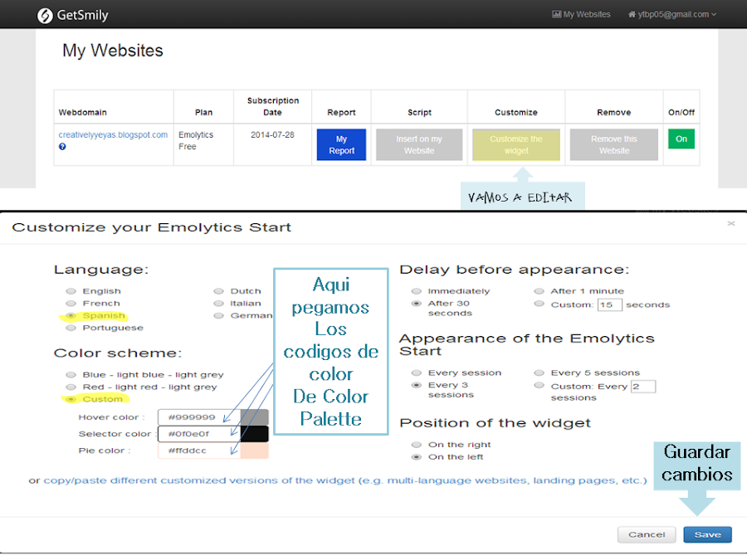
Task: Click the custom delay seconds field
Action: (610, 304)
